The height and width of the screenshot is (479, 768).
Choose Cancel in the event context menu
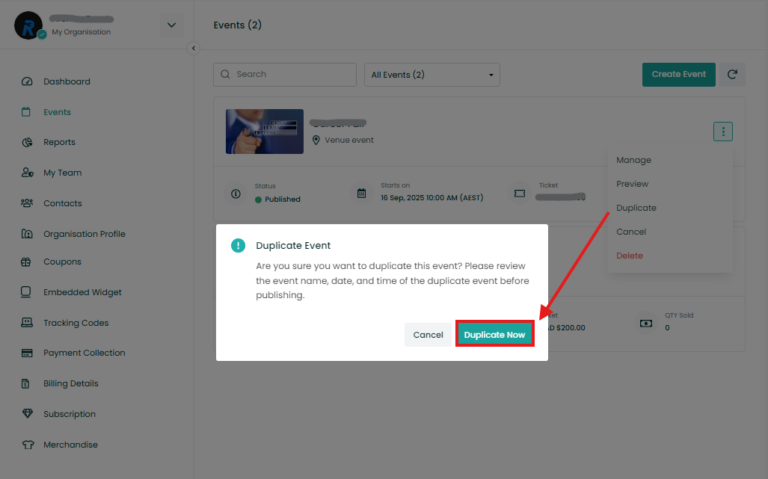coord(631,232)
